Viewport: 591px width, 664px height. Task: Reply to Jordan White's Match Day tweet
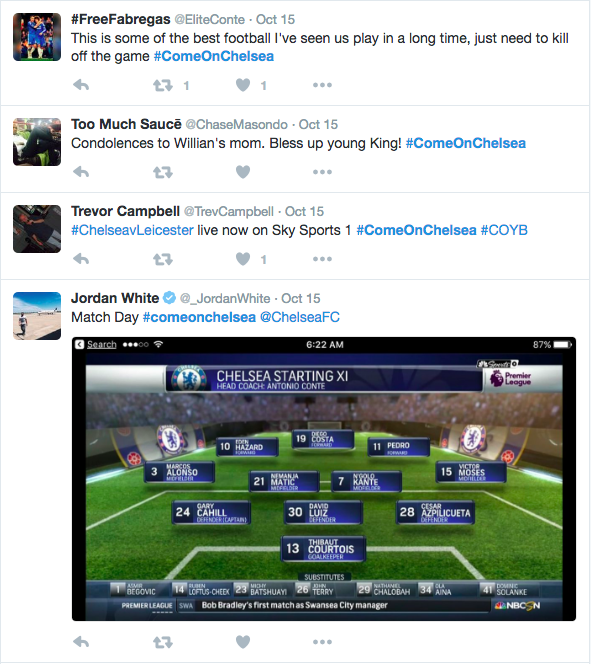(81, 642)
